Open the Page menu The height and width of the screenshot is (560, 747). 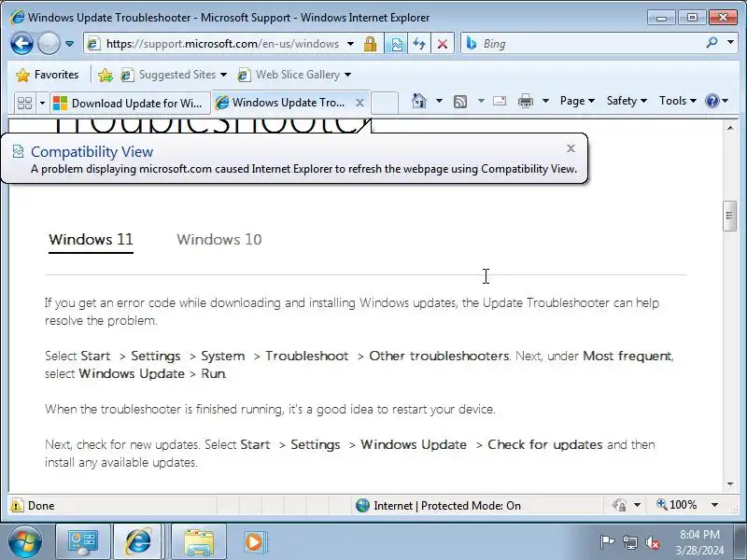tap(577, 101)
